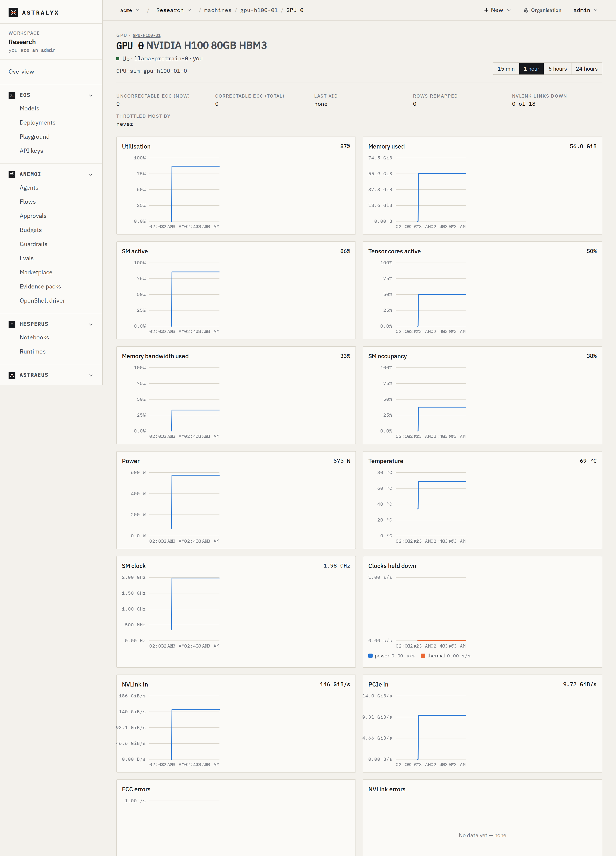Open Runtimes in sidebar

point(33,351)
